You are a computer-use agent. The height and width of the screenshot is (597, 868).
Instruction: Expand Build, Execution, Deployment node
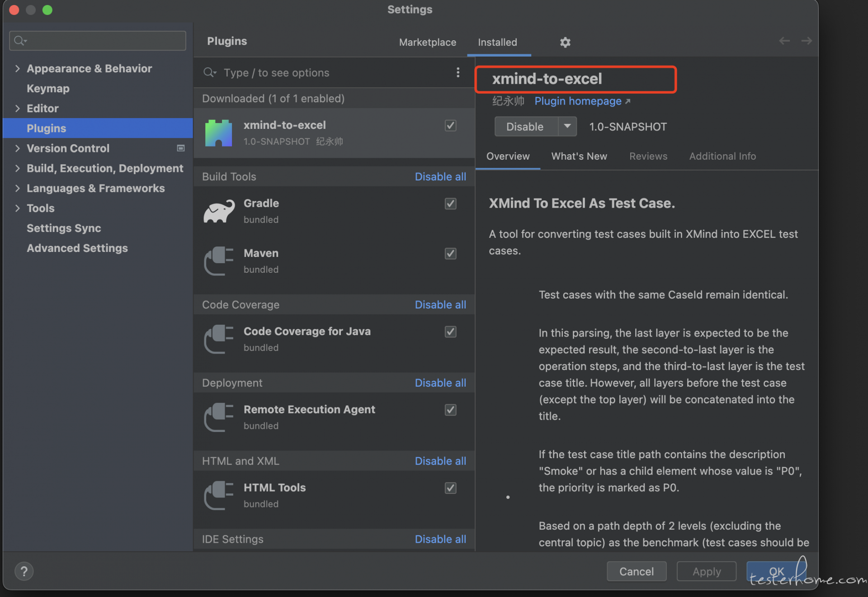pos(17,168)
